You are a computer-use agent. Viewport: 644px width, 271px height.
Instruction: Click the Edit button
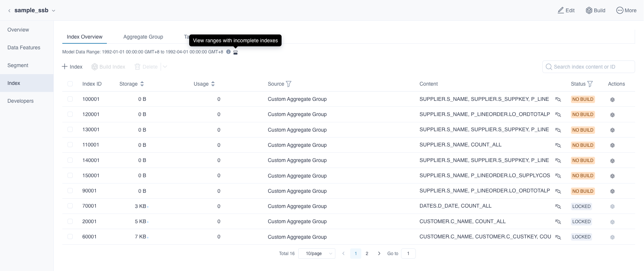pyautogui.click(x=566, y=10)
